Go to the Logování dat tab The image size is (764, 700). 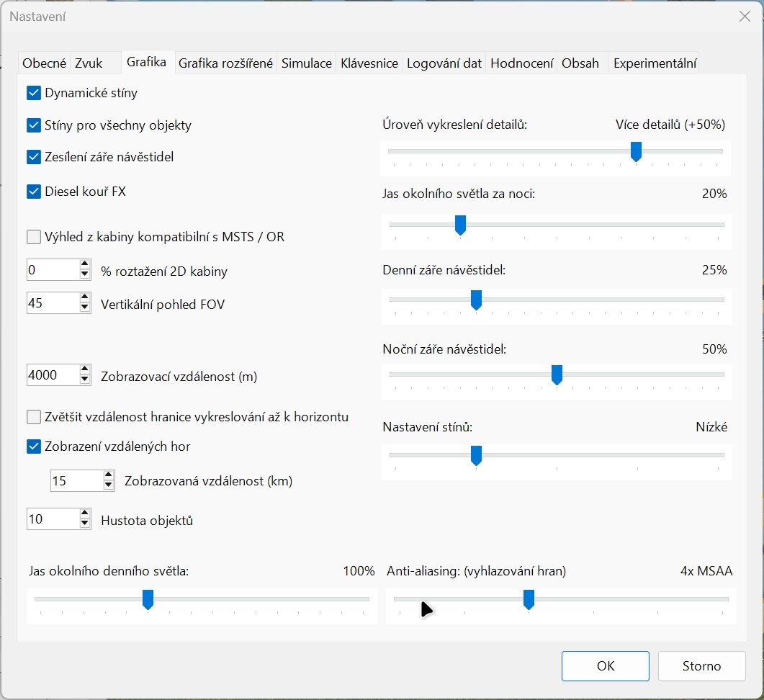pyautogui.click(x=444, y=63)
